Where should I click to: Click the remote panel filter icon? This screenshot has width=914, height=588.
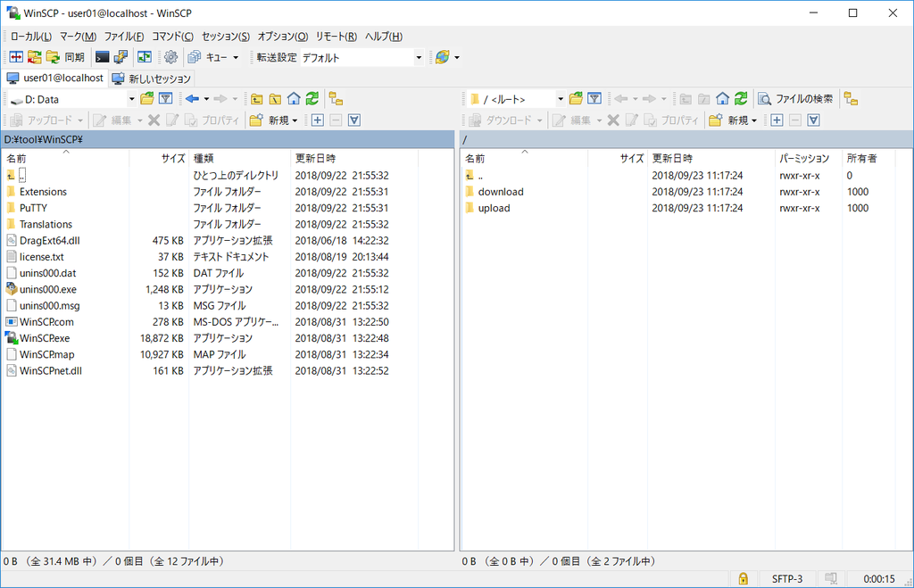click(594, 98)
